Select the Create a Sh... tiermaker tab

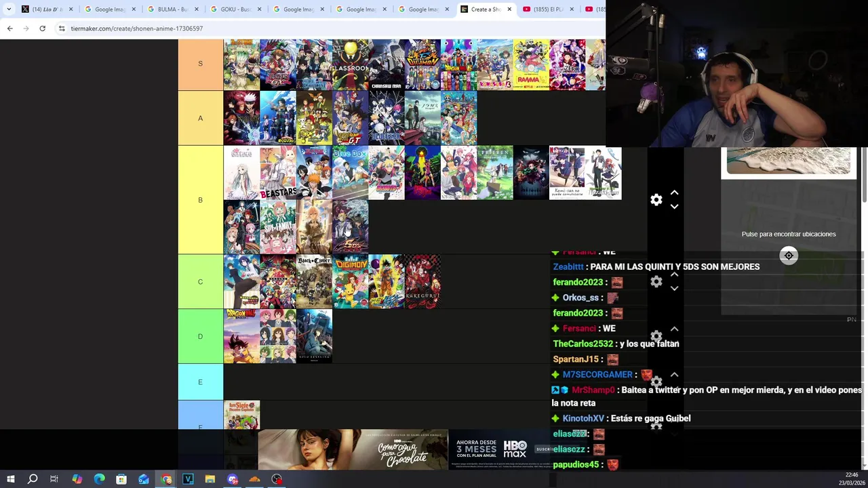point(486,9)
